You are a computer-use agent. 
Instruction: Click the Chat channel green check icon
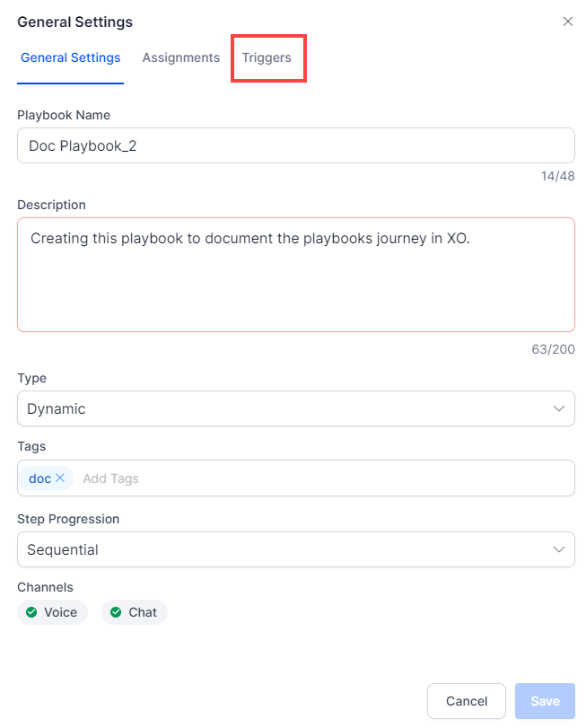point(116,612)
